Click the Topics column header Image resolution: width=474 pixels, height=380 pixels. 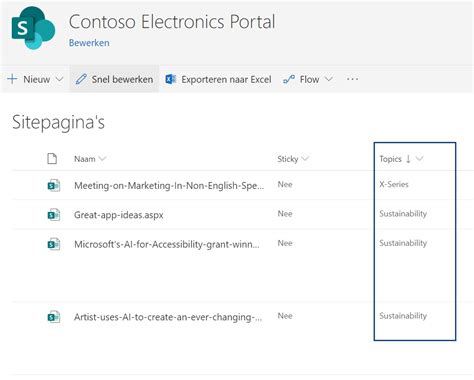(x=390, y=159)
